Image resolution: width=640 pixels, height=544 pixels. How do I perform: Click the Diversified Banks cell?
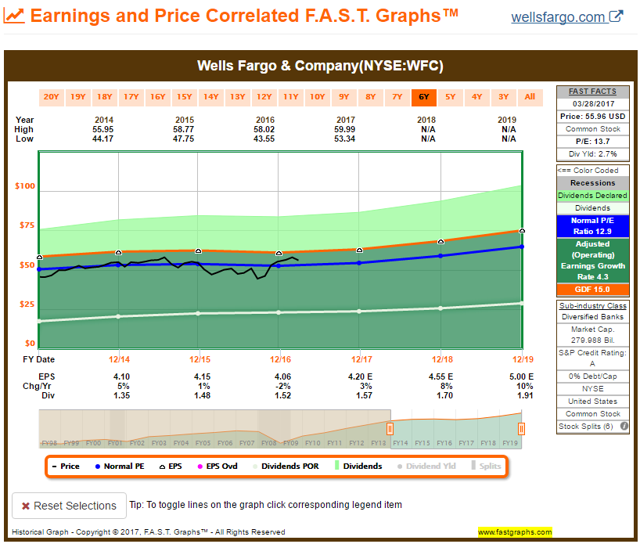pos(593,317)
